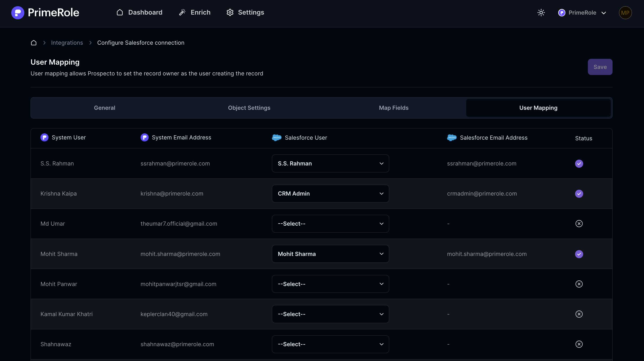The width and height of the screenshot is (644, 361).
Task: Open the --Select-- dropdown for Md Umar
Action: coord(330,224)
